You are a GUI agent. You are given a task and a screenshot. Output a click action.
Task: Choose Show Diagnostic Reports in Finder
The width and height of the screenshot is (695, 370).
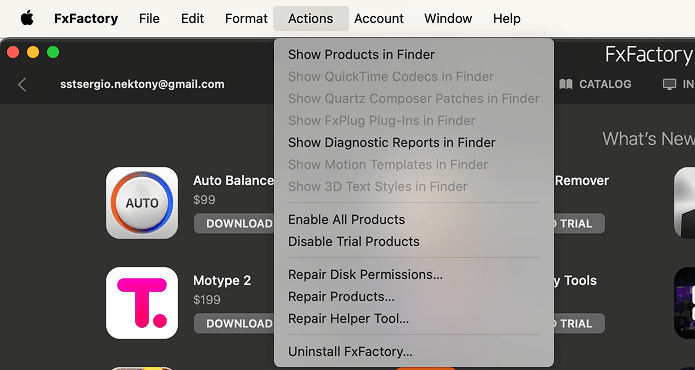click(x=414, y=143)
